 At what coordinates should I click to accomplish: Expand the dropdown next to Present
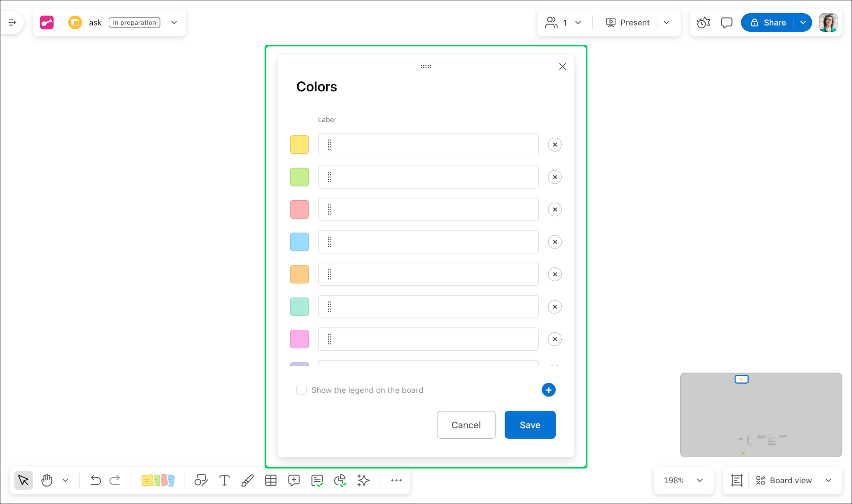(x=667, y=22)
